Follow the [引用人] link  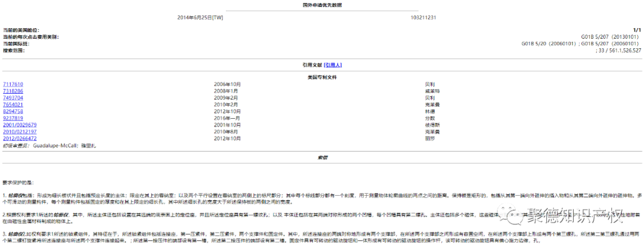[333, 65]
